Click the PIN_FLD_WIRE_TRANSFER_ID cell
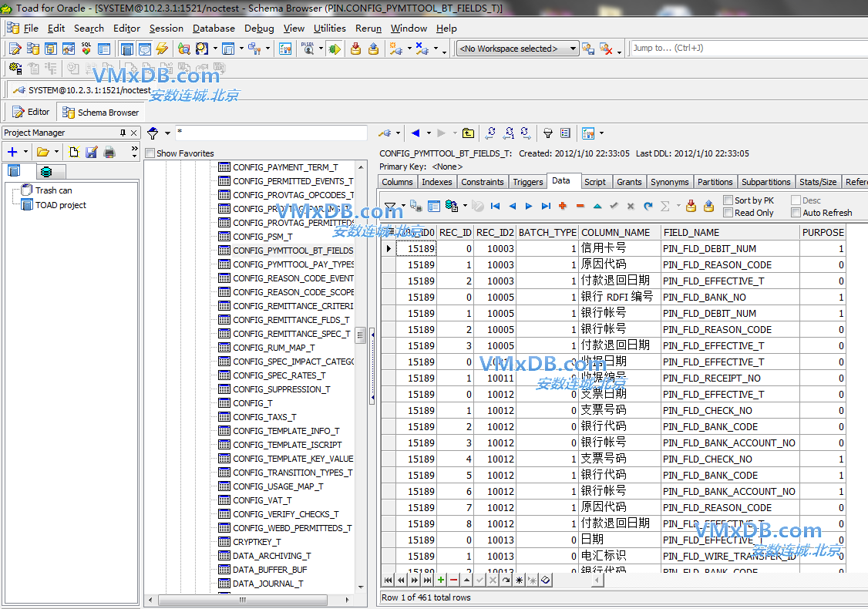This screenshot has height=609, width=868. (x=731, y=556)
